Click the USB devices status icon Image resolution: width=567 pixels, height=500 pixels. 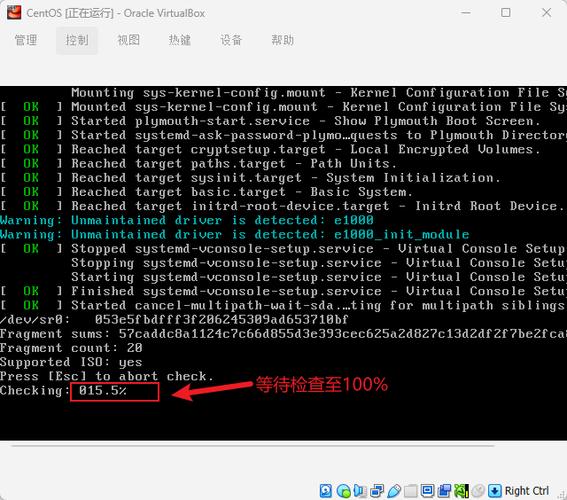click(394, 491)
